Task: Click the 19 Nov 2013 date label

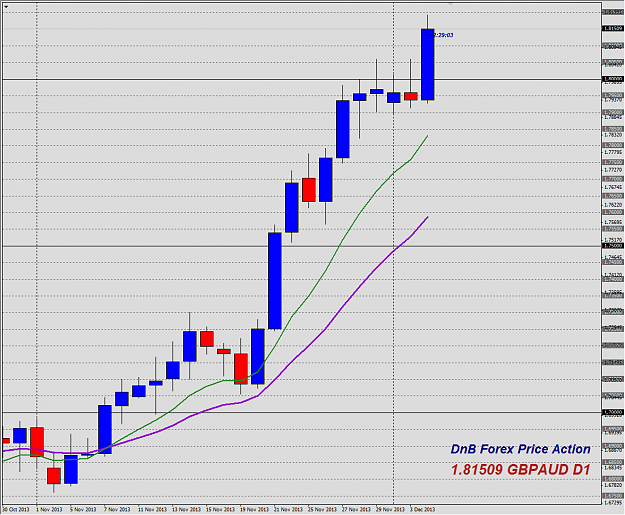Action: click(254, 509)
